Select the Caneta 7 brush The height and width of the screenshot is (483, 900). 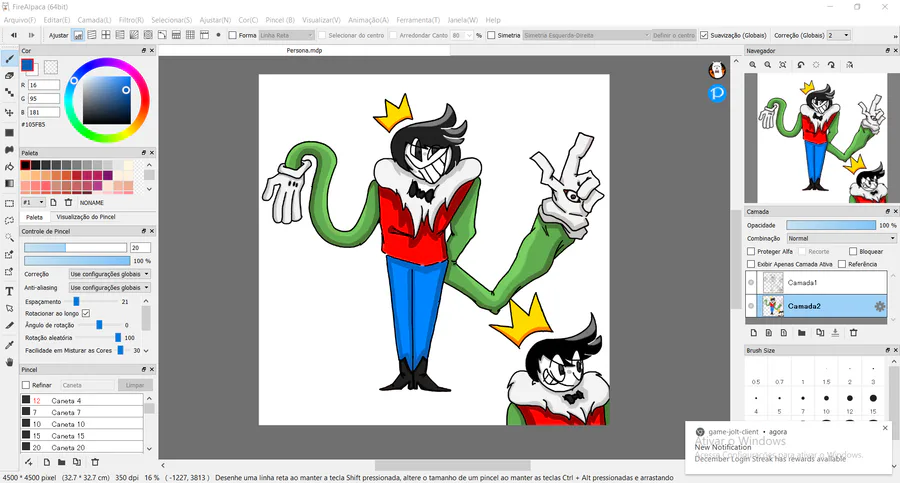coord(82,412)
